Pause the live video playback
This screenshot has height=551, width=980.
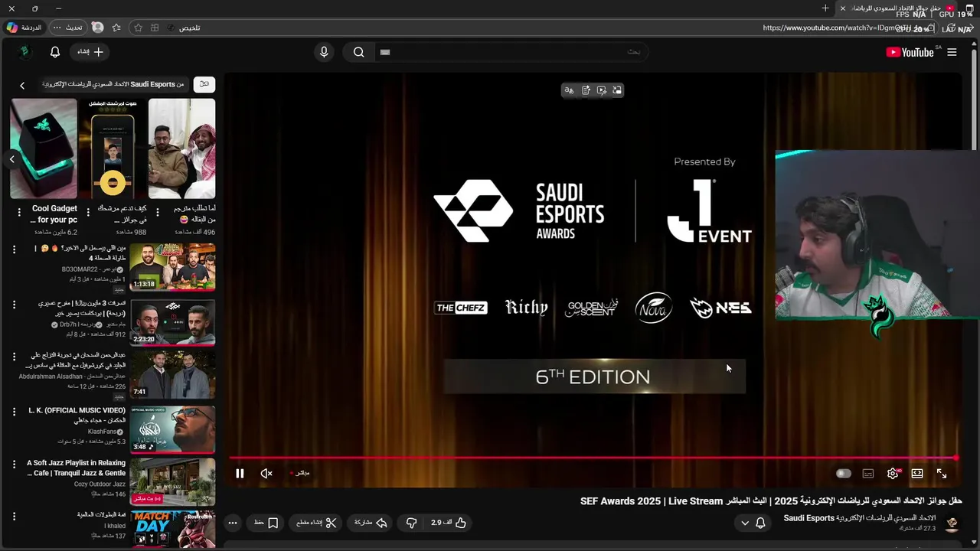(x=240, y=474)
